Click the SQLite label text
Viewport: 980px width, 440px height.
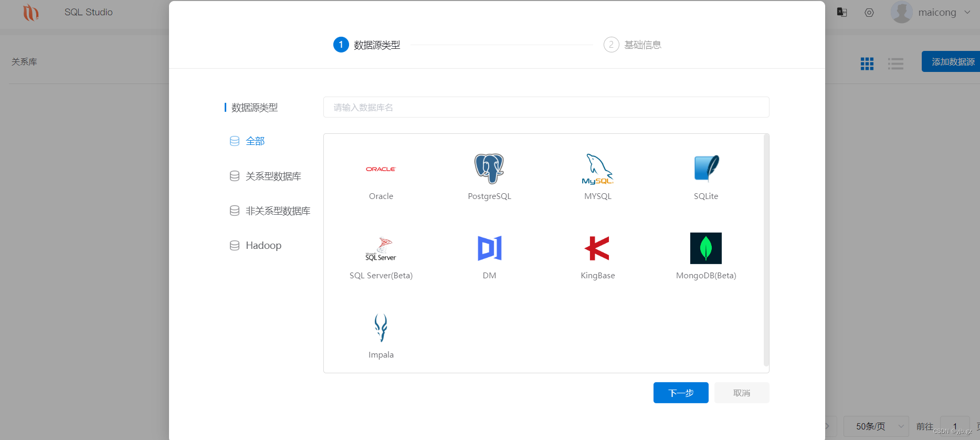[706, 196]
